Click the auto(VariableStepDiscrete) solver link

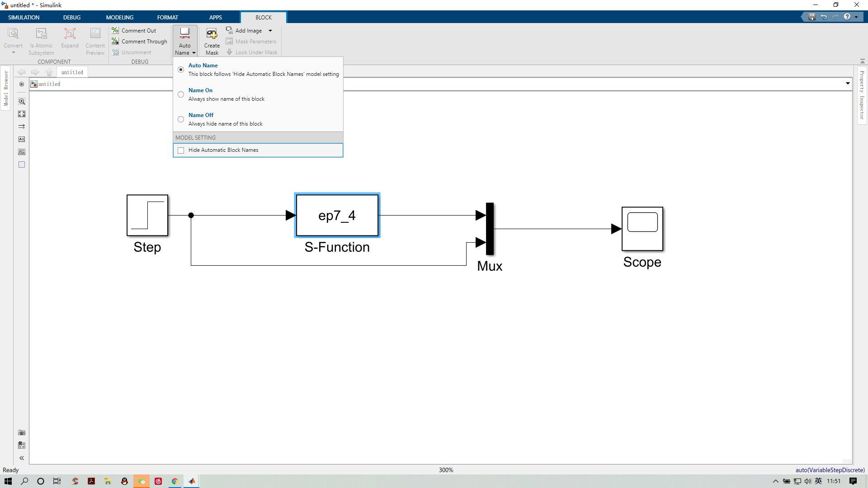(830, 470)
